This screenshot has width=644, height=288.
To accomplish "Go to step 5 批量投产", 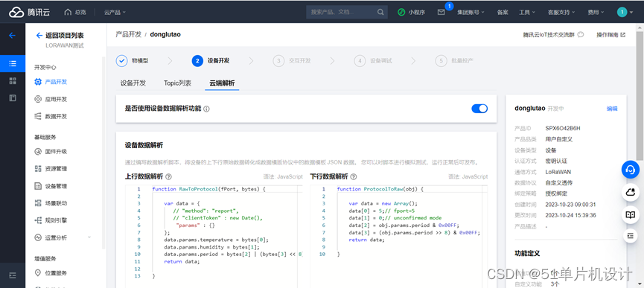I will (454, 61).
